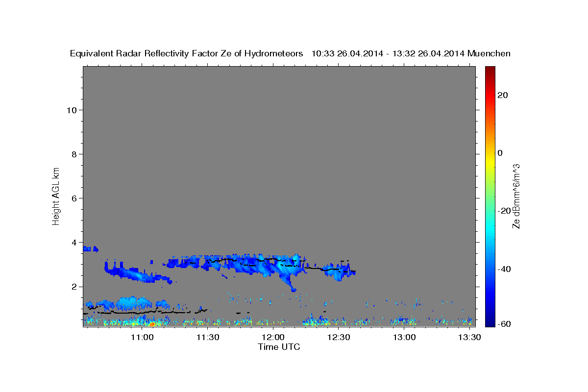The height and width of the screenshot is (392, 588).
Task: Click the 12:30 time tick label
Action: click(x=339, y=338)
